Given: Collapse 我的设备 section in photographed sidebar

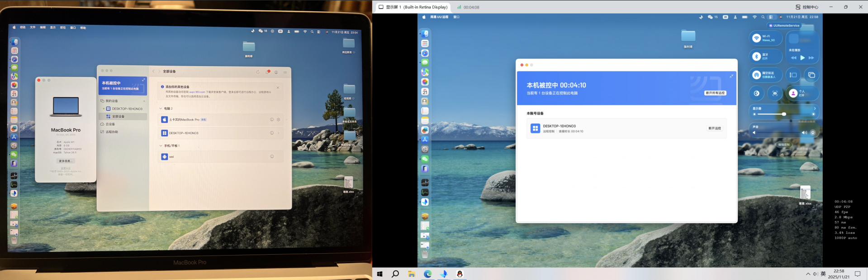Looking at the screenshot, I should pyautogui.click(x=144, y=101).
